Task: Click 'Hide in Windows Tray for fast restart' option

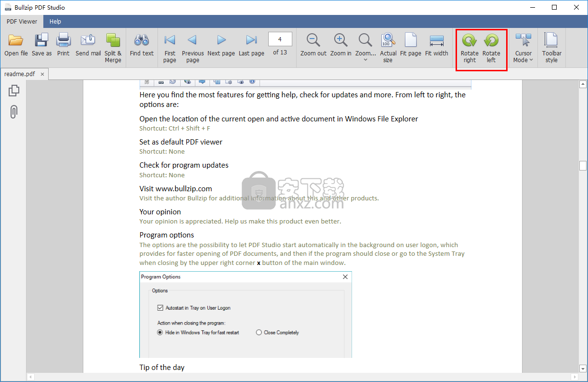Action: coord(198,332)
